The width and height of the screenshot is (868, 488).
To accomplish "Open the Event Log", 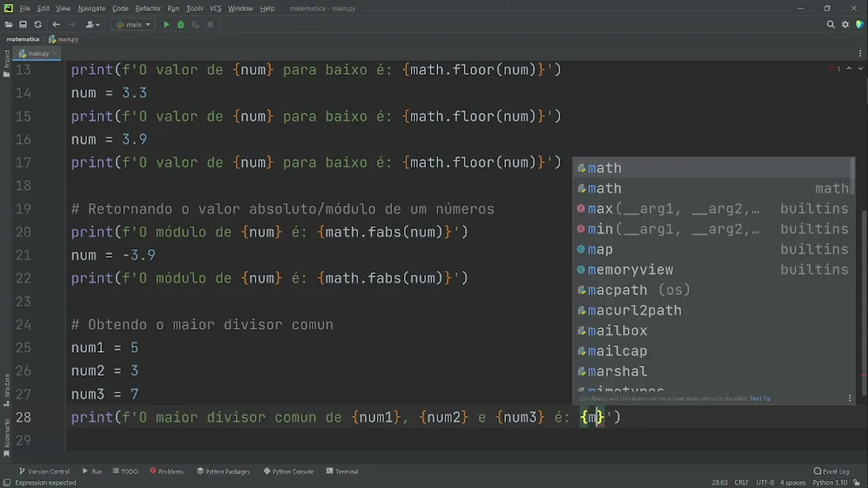I will (831, 471).
